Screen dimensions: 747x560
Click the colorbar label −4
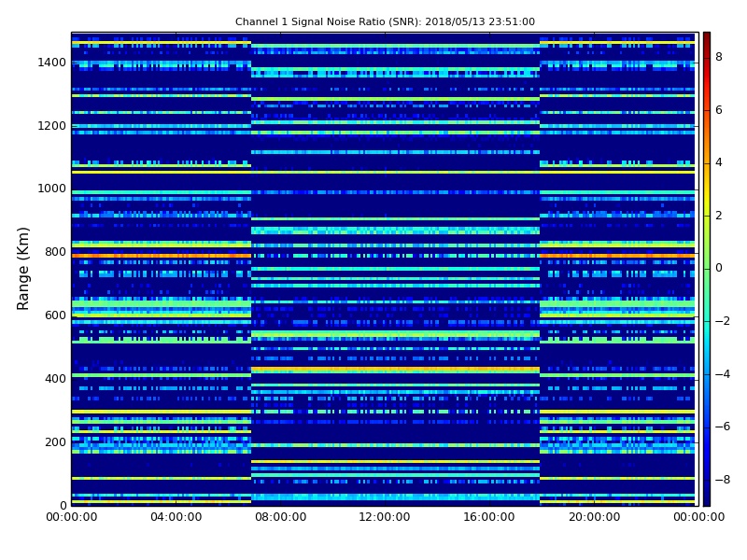point(723,374)
